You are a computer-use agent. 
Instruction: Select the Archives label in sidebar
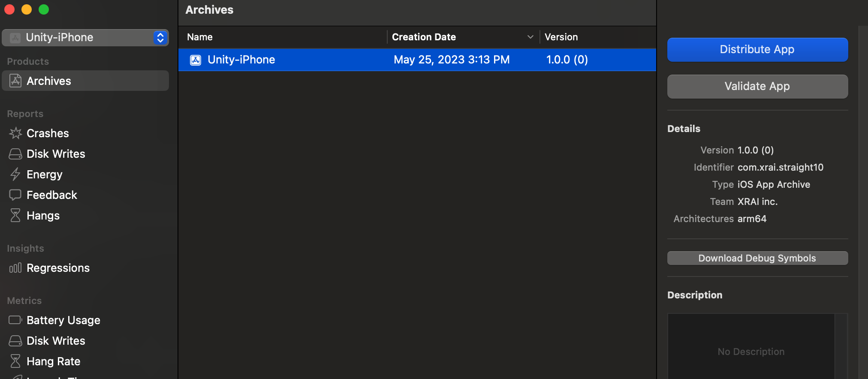[49, 81]
